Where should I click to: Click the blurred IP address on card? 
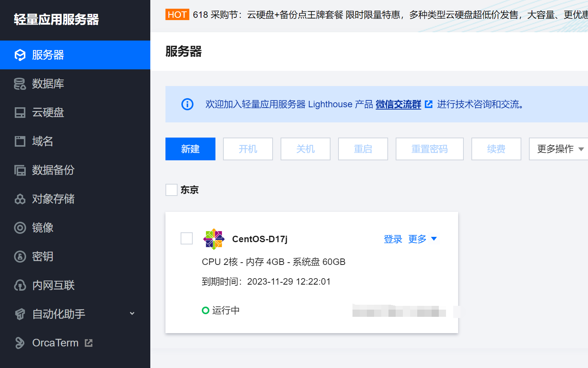(399, 311)
